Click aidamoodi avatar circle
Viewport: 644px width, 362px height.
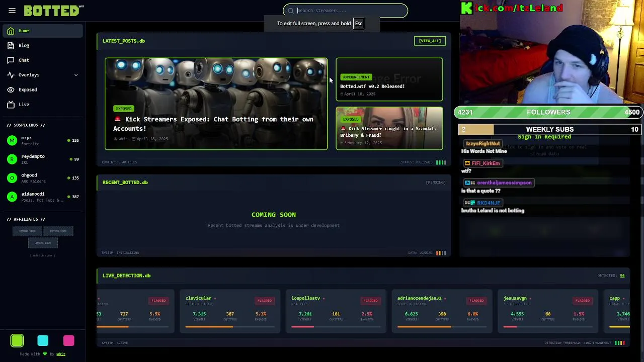click(x=12, y=197)
